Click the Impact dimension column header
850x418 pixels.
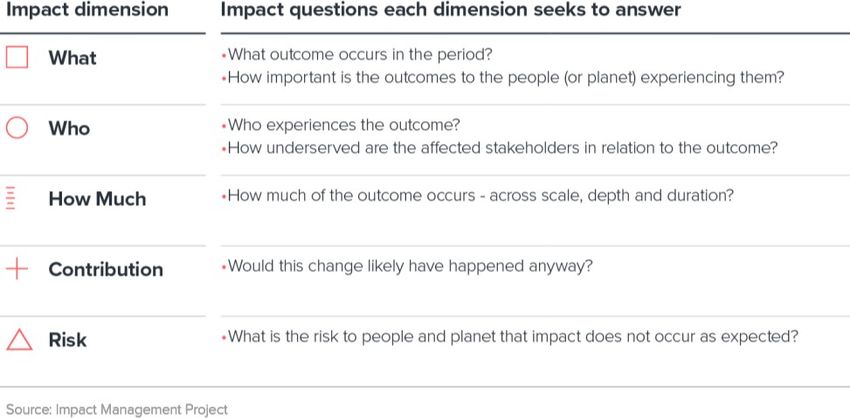tap(87, 10)
